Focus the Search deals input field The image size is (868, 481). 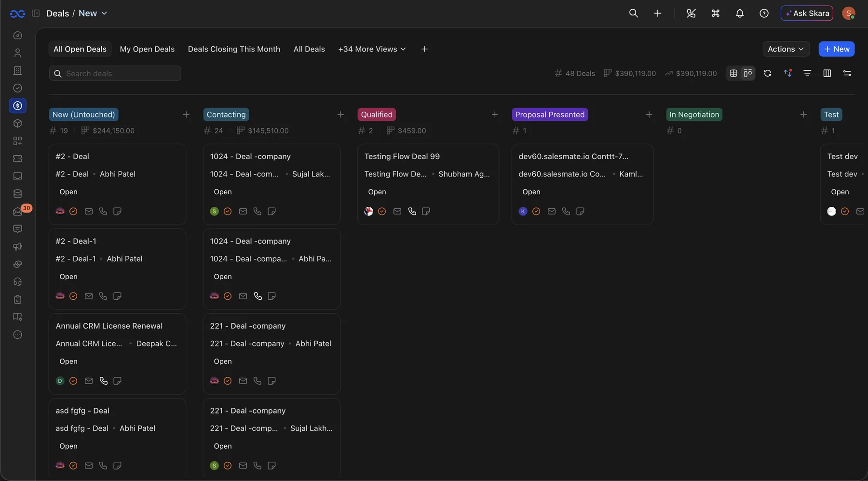pos(115,73)
